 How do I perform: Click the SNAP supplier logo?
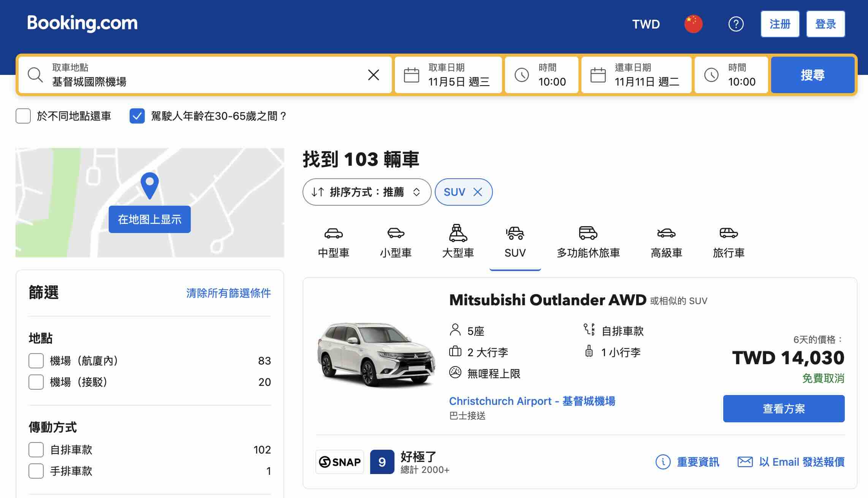click(340, 462)
